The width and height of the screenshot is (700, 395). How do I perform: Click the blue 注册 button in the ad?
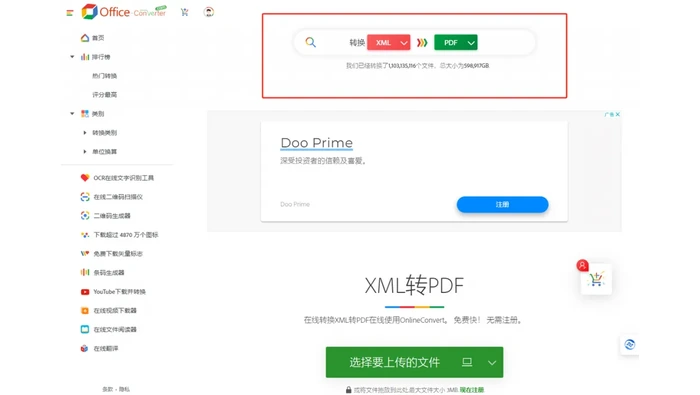click(502, 204)
